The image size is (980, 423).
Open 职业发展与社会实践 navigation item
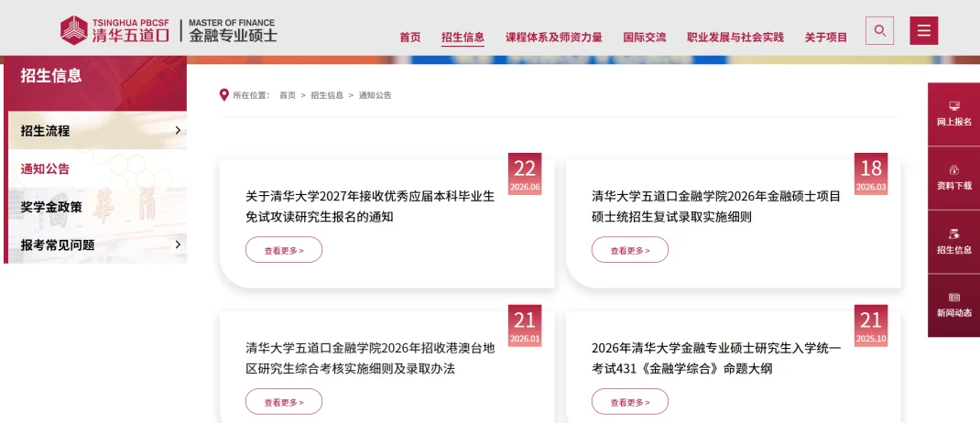pos(735,38)
